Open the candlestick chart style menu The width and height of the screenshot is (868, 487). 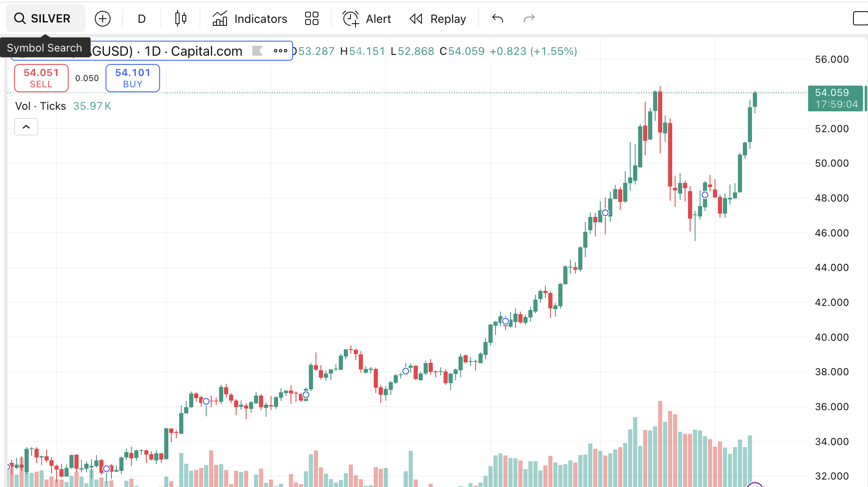coord(180,19)
